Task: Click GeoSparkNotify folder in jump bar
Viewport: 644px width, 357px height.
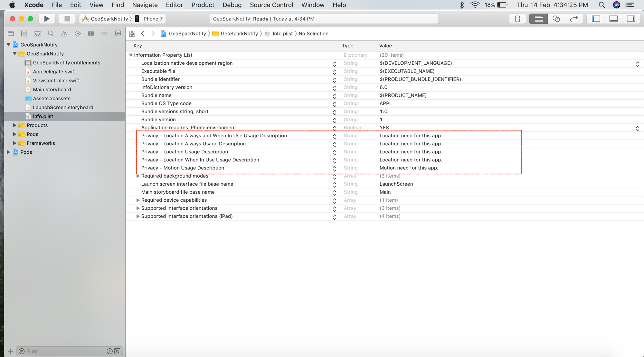Action: coord(235,34)
